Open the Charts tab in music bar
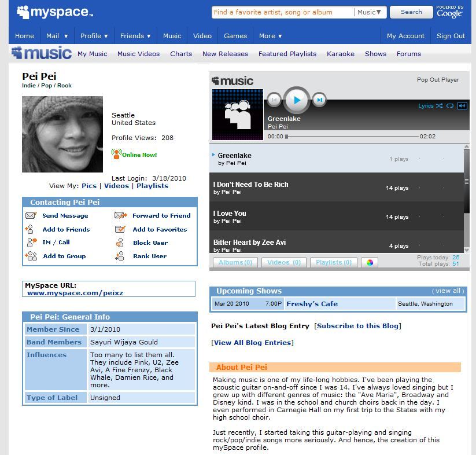476x455 pixels. click(x=181, y=54)
